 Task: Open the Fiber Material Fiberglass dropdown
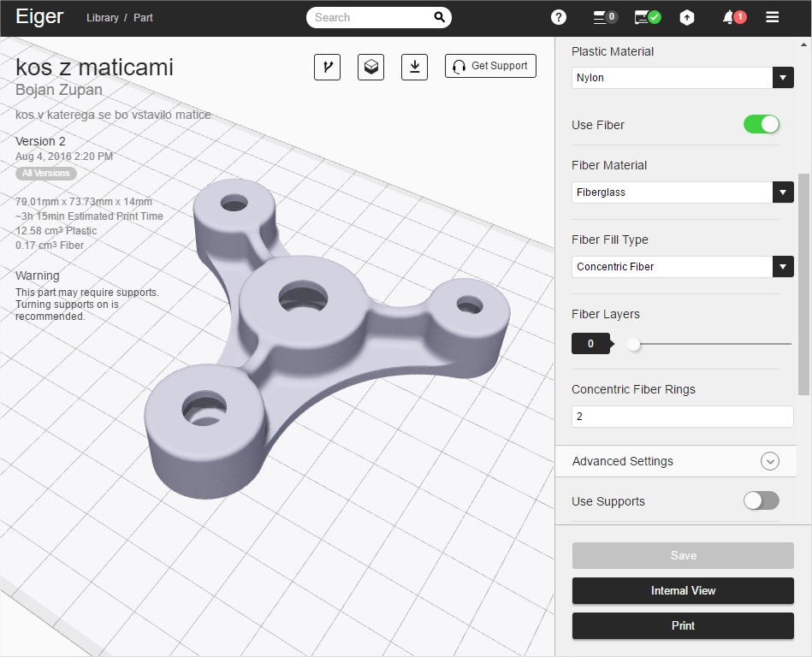point(682,192)
